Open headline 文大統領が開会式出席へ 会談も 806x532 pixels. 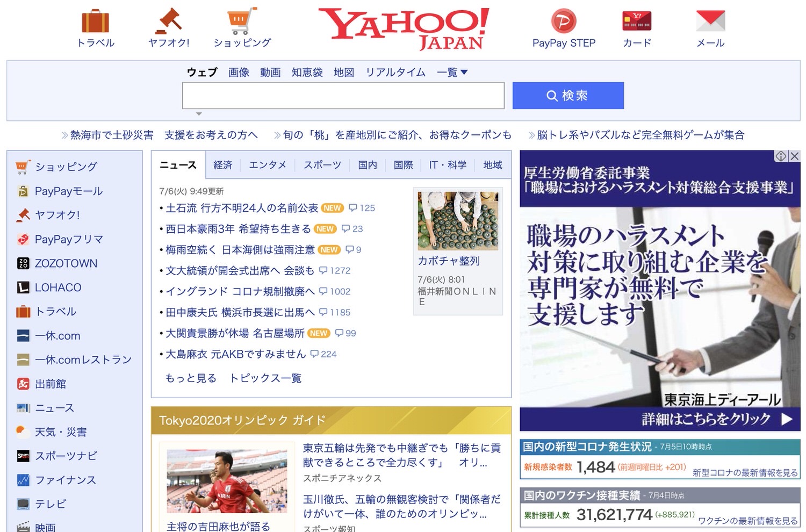(240, 271)
